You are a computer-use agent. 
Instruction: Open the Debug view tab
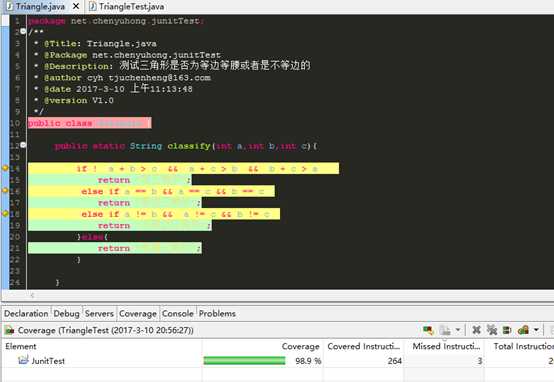point(66,313)
